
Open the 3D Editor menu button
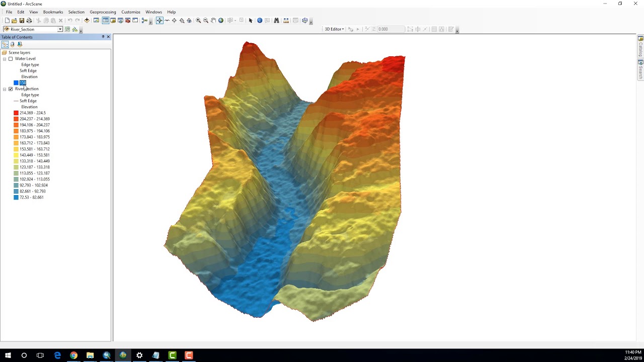(x=334, y=29)
